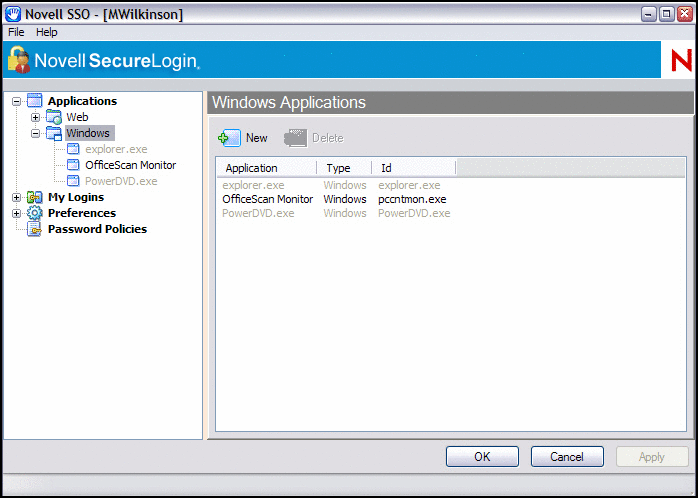Click the New application plus icon
Screen dimensions: 698x498
coord(229,138)
